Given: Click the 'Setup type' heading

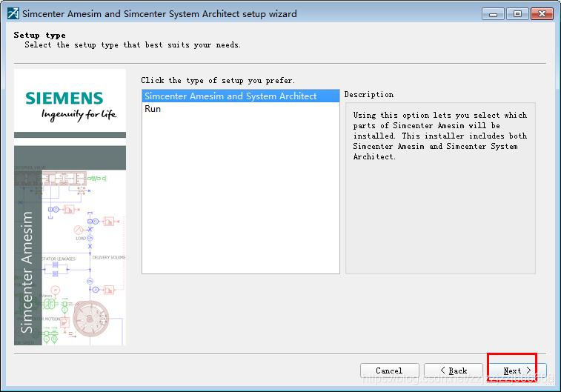Looking at the screenshot, I should click(x=40, y=35).
